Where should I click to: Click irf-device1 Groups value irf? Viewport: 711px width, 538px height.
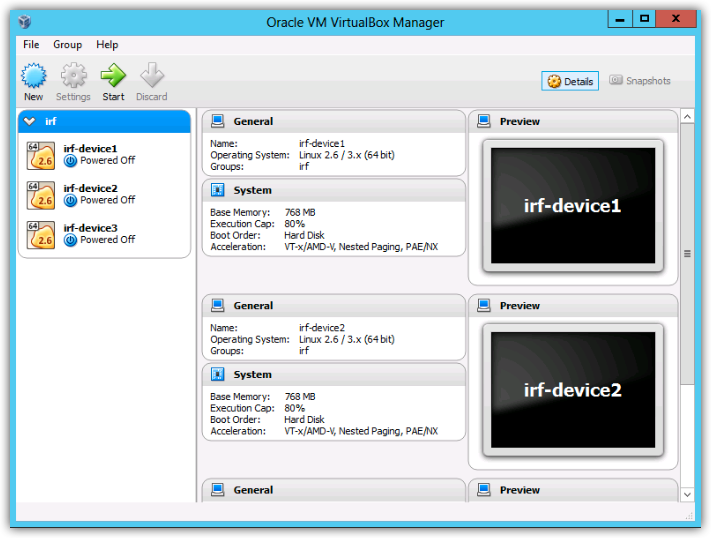click(x=304, y=166)
